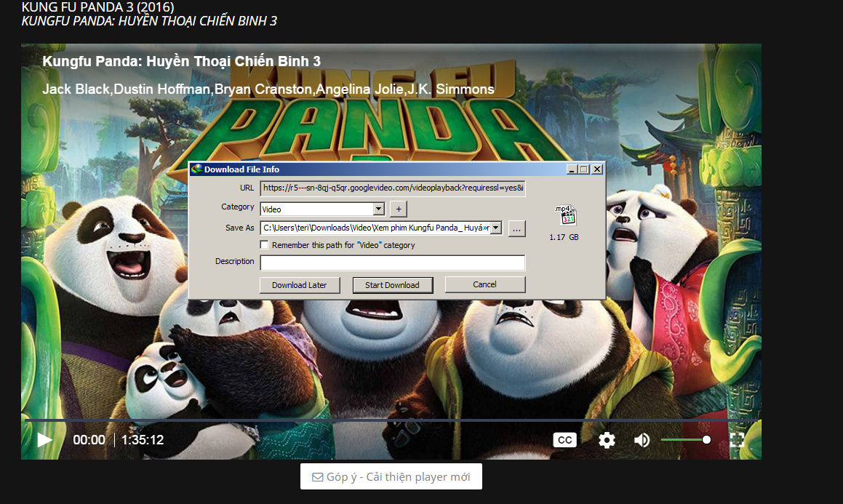Browse for save location with the ellipsis button
This screenshot has height=504, width=843.
pos(516,229)
